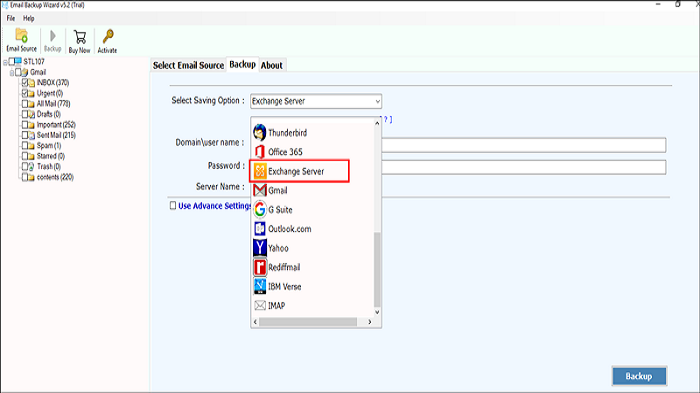Check the Trash (0) checkbox
The image size is (700, 393).
click(25, 166)
